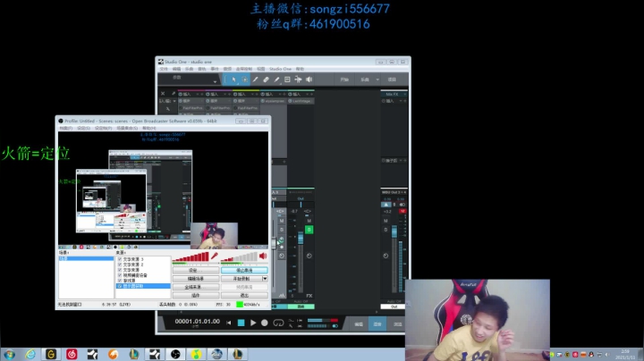Viewport: 644px width, 361px height.
Task: Open the dropdown arrow next to 乐曲
Action: click(x=377, y=80)
